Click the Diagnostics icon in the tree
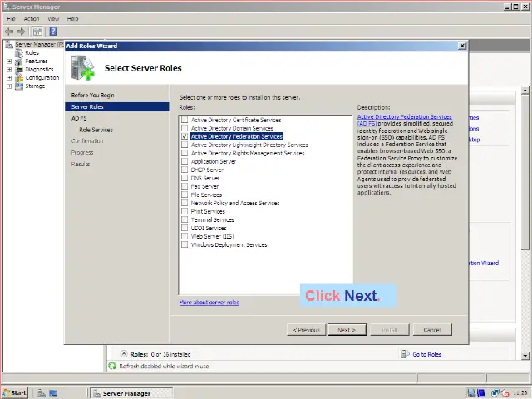532x399 pixels. click(19, 70)
